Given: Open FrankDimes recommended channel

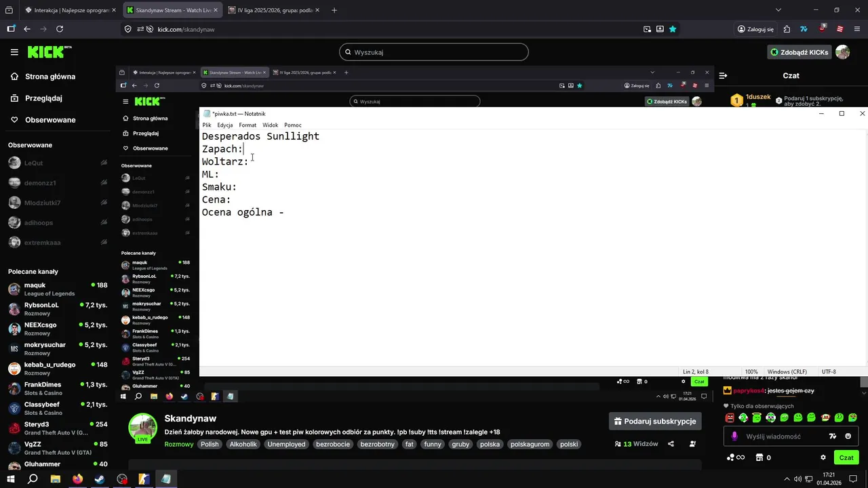Looking at the screenshot, I should click(x=58, y=388).
